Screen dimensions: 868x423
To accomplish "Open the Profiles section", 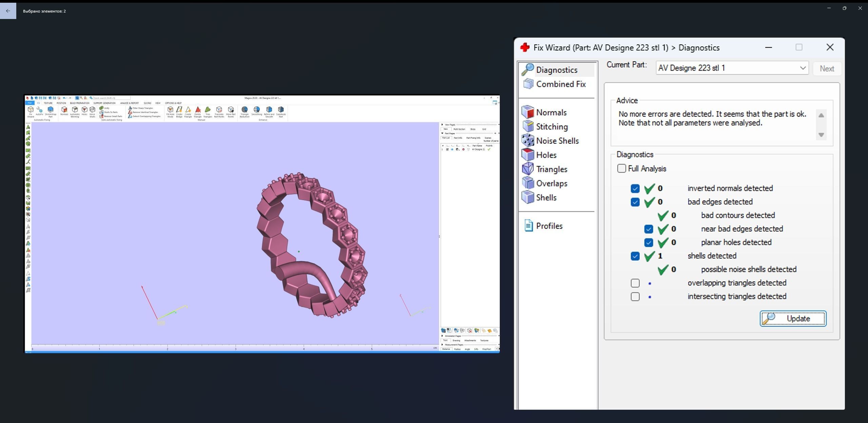I will point(549,226).
